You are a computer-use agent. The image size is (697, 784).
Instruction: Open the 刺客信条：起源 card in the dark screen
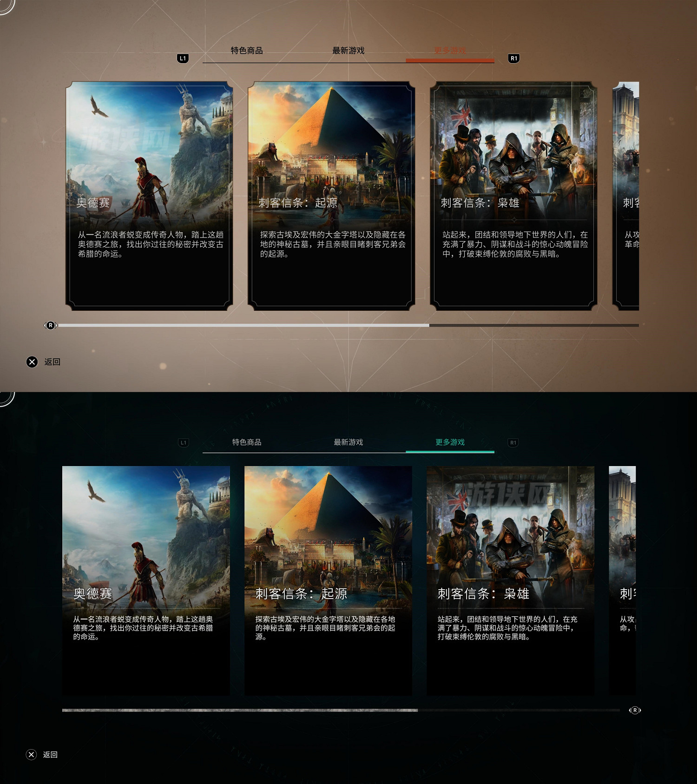[328, 581]
